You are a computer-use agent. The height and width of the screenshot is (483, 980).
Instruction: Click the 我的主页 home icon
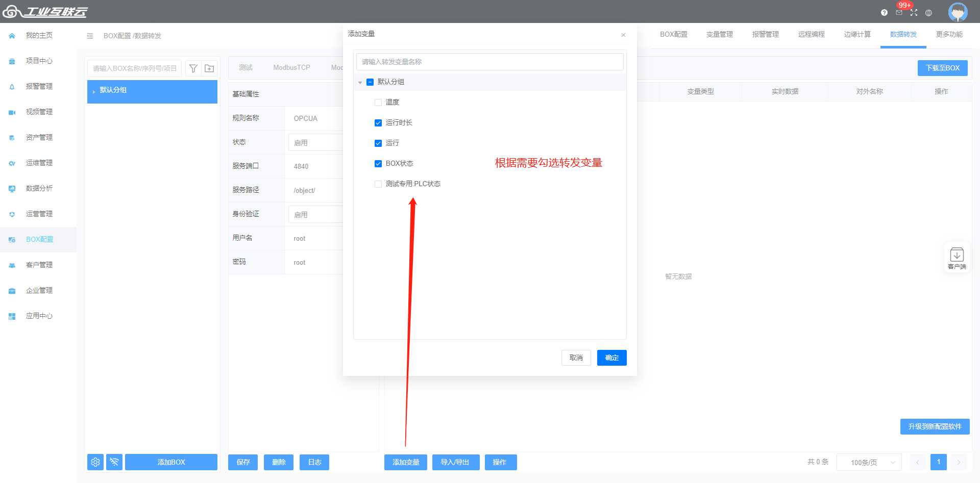tap(12, 36)
